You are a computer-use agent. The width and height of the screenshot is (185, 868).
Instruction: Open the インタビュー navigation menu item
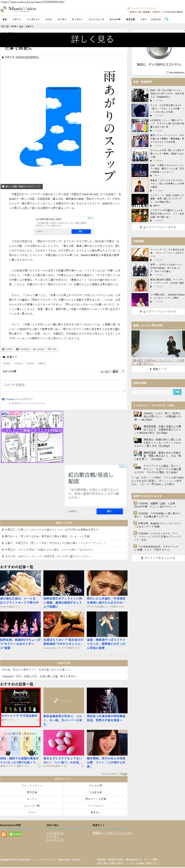coord(33,19)
